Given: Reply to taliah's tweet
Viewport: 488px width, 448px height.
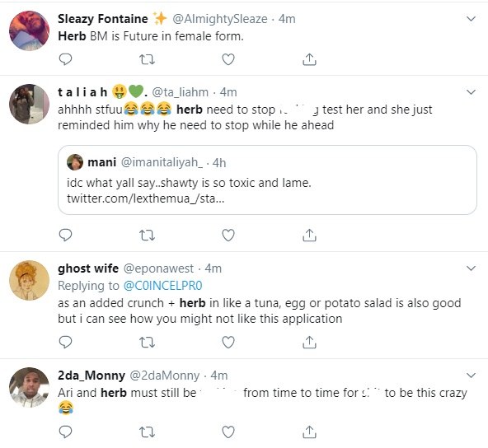Looking at the screenshot, I should [x=65, y=235].
